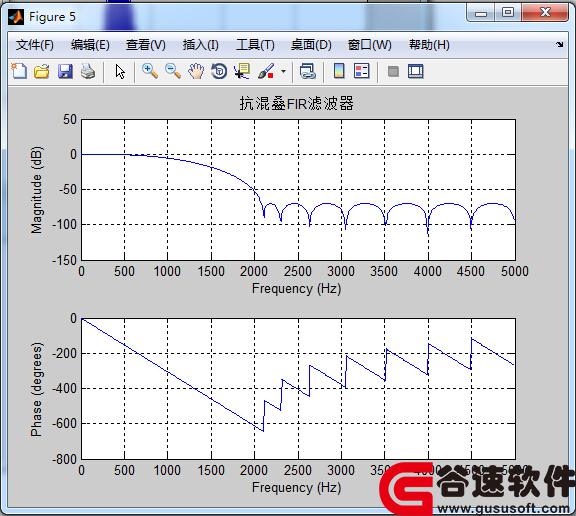Open the 工具(T) menu

[255, 45]
